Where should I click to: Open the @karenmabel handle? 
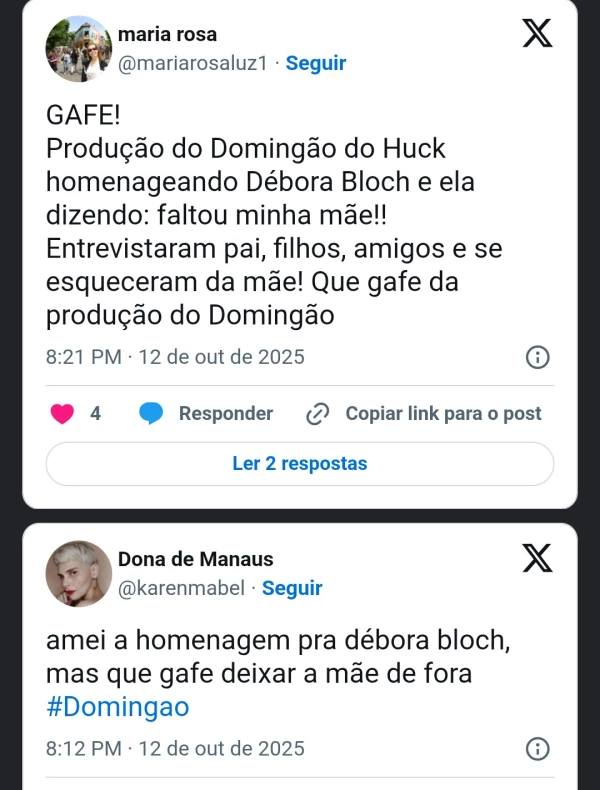(182, 588)
